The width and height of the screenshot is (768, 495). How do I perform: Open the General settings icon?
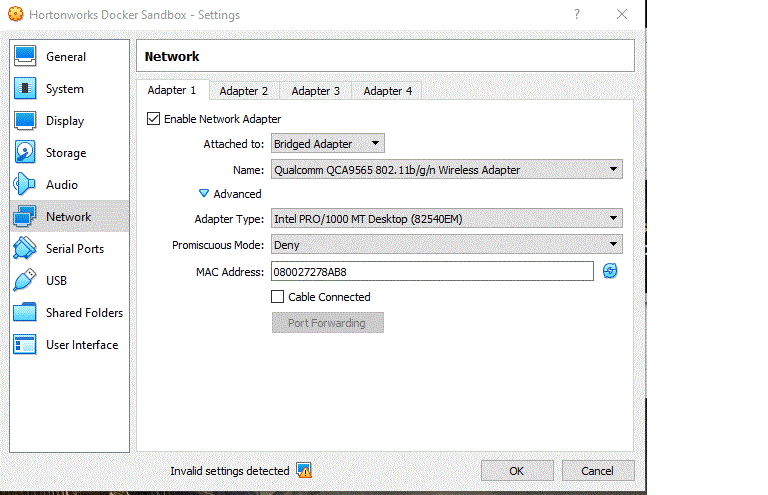[25, 56]
